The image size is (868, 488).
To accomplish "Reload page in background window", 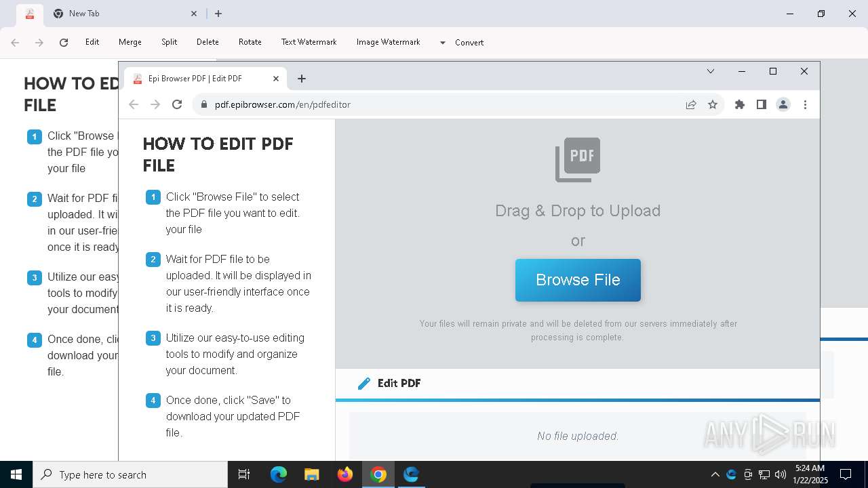I will pos(64,42).
